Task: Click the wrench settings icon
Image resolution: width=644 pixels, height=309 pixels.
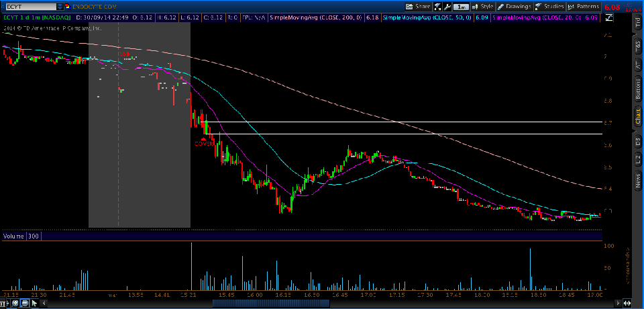Action: pyautogui.click(x=447, y=6)
